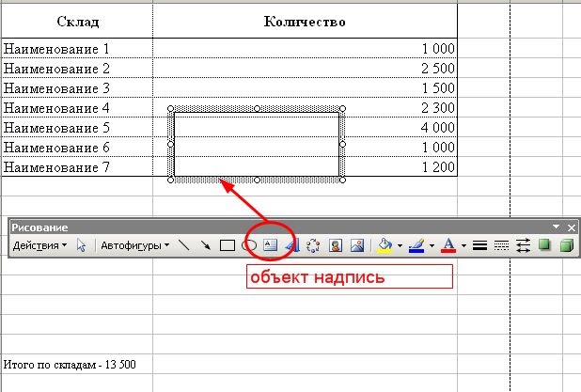This screenshot has width=581, height=392.
Task: Open the shadow style options
Action: point(544,245)
